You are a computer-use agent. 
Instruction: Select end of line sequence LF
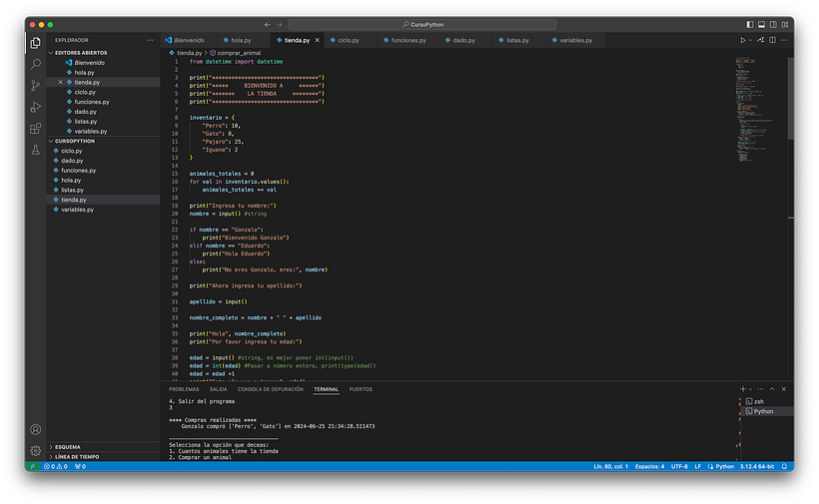tap(698, 466)
